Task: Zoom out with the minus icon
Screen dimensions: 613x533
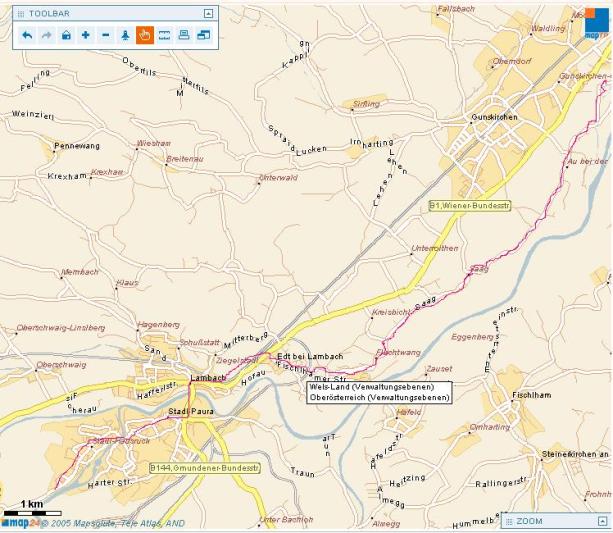Action: pyautogui.click(x=106, y=35)
